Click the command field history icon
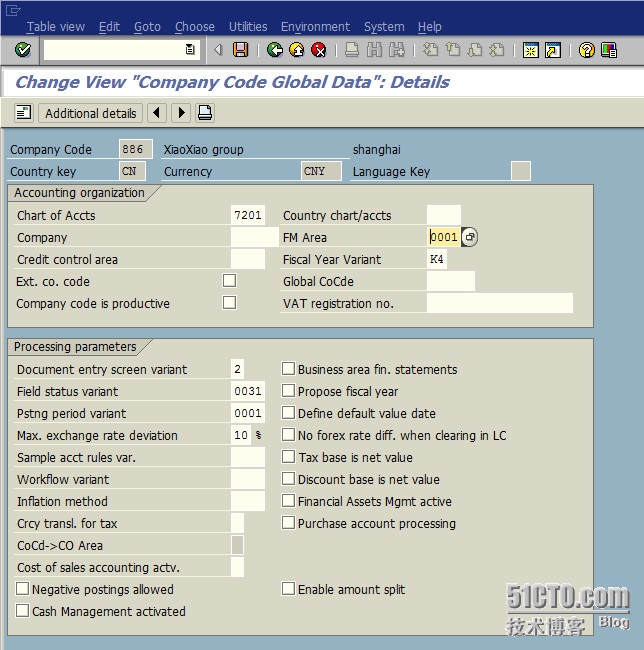 point(190,50)
